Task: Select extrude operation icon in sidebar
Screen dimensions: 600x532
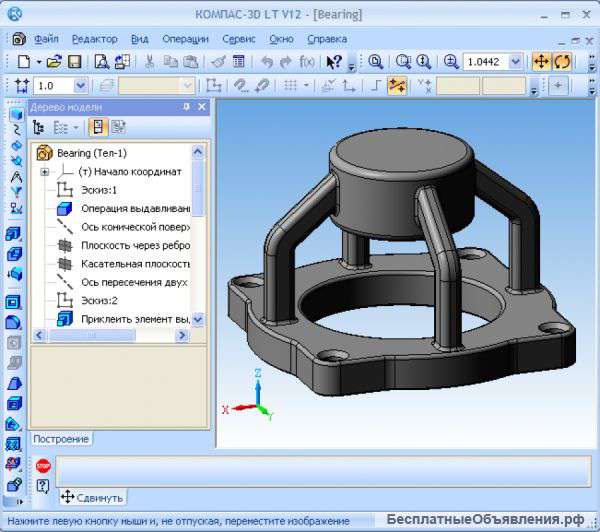Action: tap(14, 234)
